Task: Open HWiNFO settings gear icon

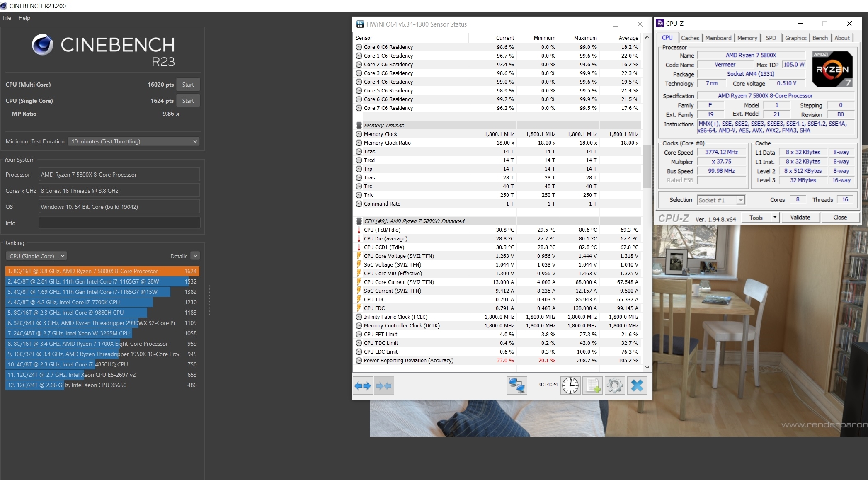Action: click(615, 385)
